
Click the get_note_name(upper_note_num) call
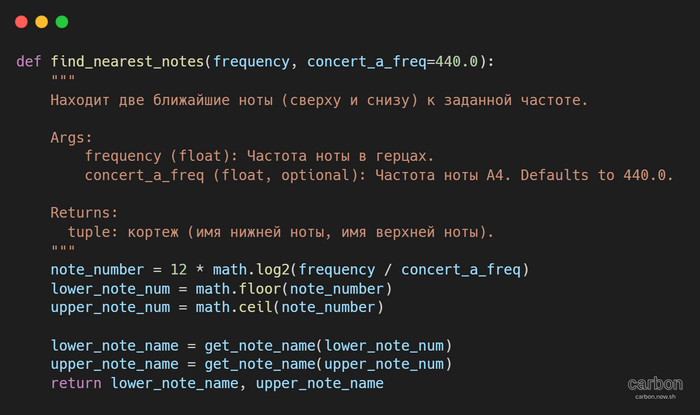(328, 364)
